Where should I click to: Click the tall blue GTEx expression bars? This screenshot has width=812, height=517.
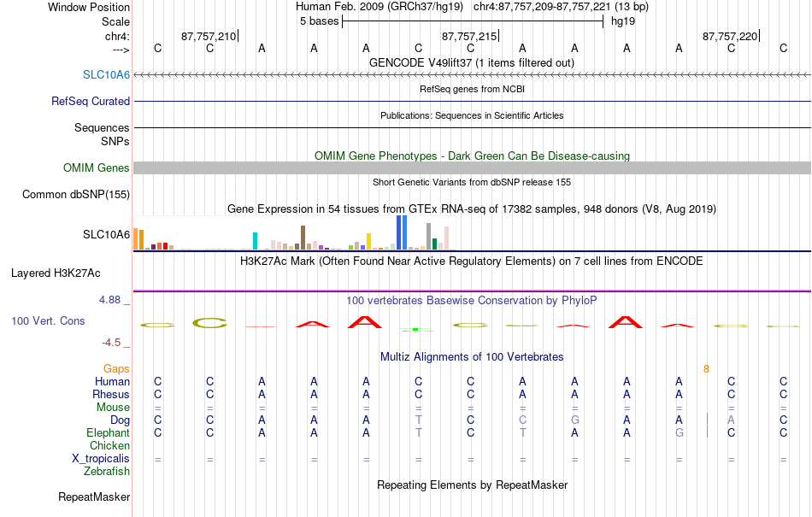click(x=402, y=233)
